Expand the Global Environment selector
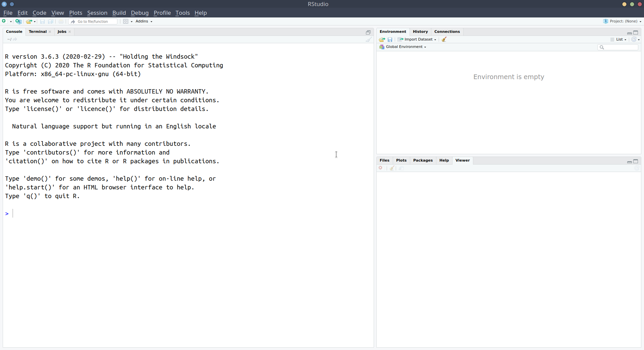This screenshot has width=644, height=350. [406, 47]
